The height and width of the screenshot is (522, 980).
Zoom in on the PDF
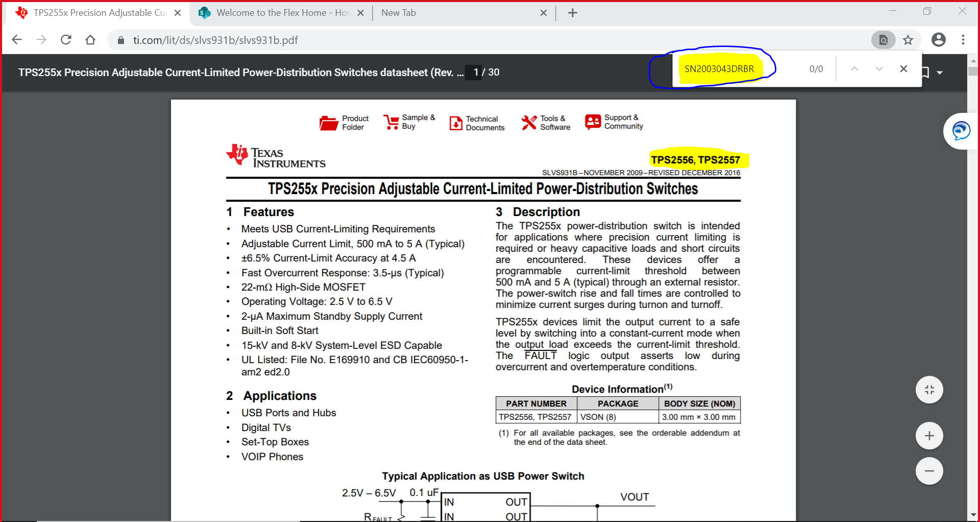click(929, 436)
